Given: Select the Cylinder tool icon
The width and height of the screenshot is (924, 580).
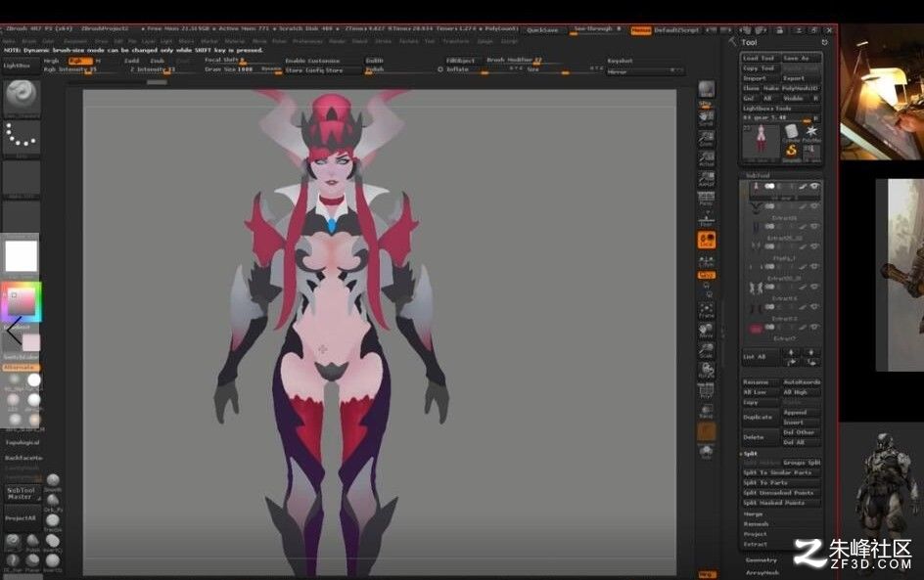Looking at the screenshot, I should [x=791, y=132].
